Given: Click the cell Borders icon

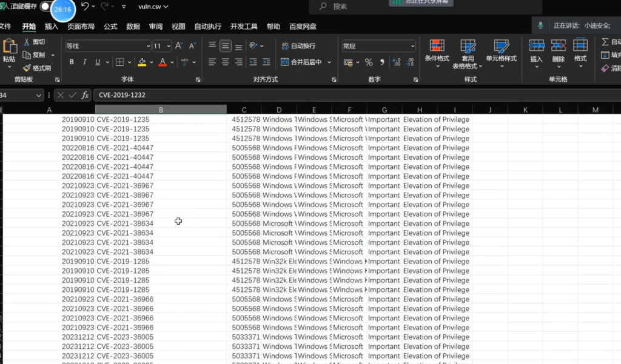Looking at the screenshot, I should pos(119,62).
